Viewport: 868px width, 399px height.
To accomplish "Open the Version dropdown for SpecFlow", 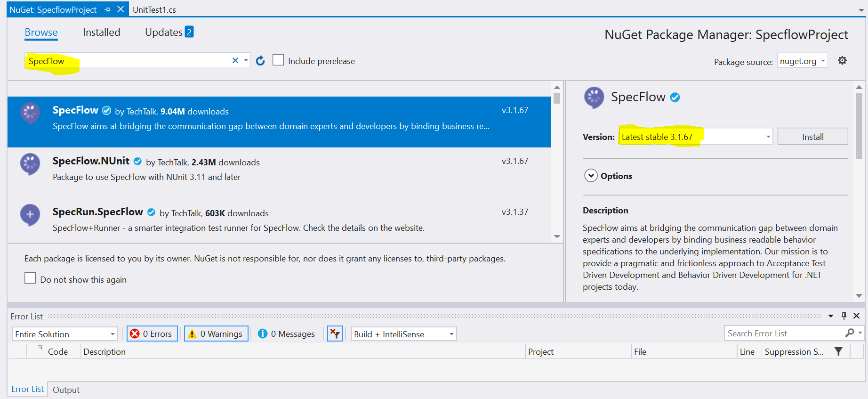I will click(x=768, y=137).
